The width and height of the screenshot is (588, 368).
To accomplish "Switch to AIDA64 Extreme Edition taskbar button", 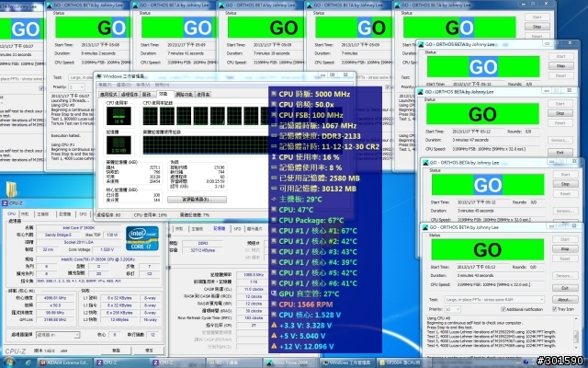I will coord(64,362).
